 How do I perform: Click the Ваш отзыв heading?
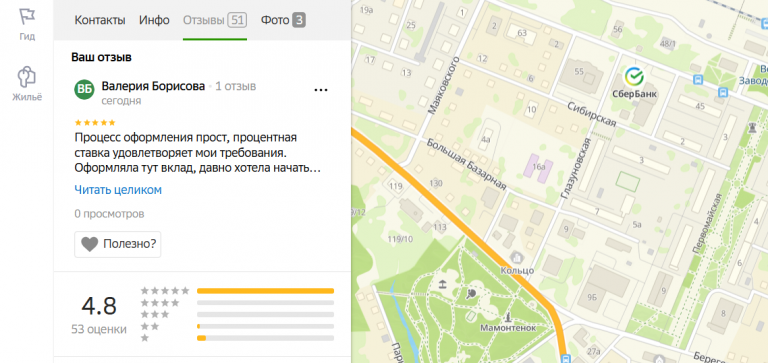pos(101,57)
